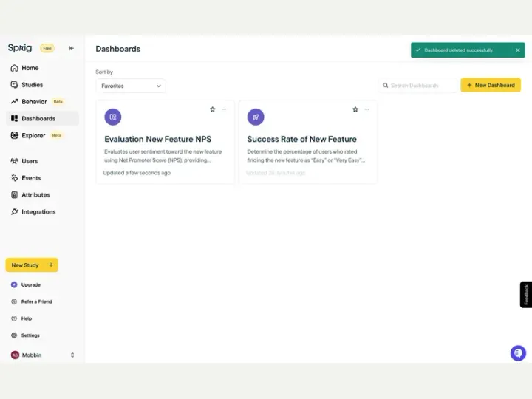Screen dimensions: 532x399
Task: Click the Settings gear icon
Action: tap(14, 335)
